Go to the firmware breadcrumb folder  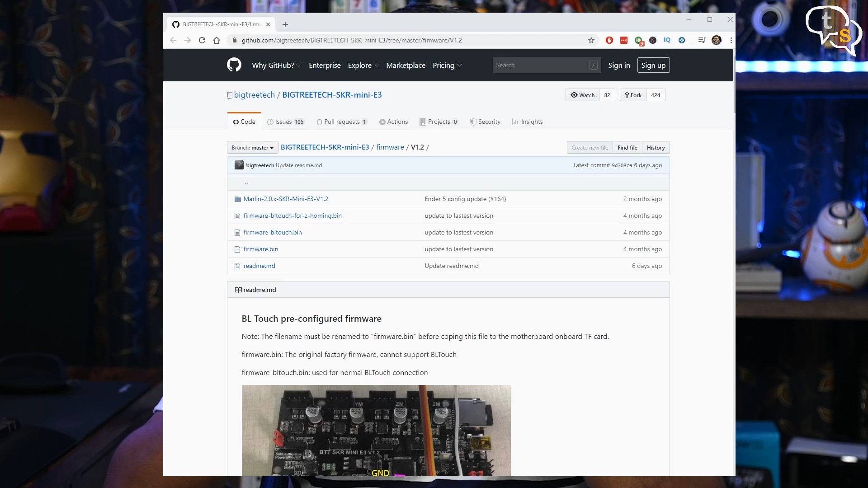pos(390,147)
